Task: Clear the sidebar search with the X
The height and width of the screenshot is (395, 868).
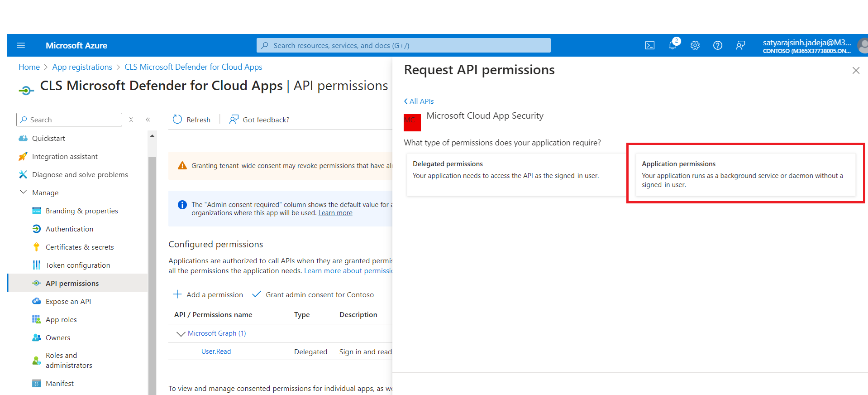Action: pos(131,120)
